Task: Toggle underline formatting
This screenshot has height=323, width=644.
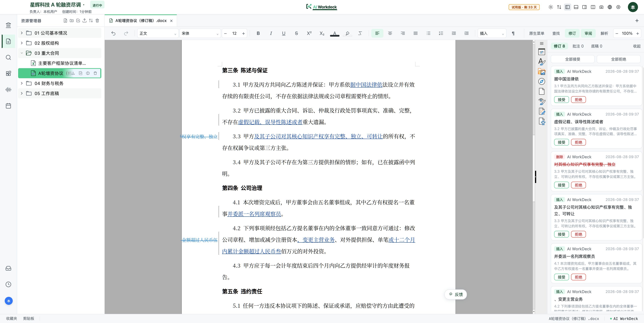Action: pos(284,33)
